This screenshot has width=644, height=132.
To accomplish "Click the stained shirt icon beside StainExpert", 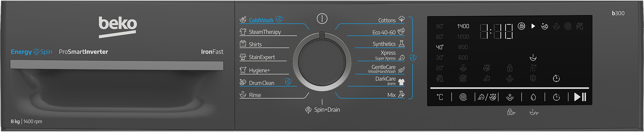I will (x=243, y=57).
